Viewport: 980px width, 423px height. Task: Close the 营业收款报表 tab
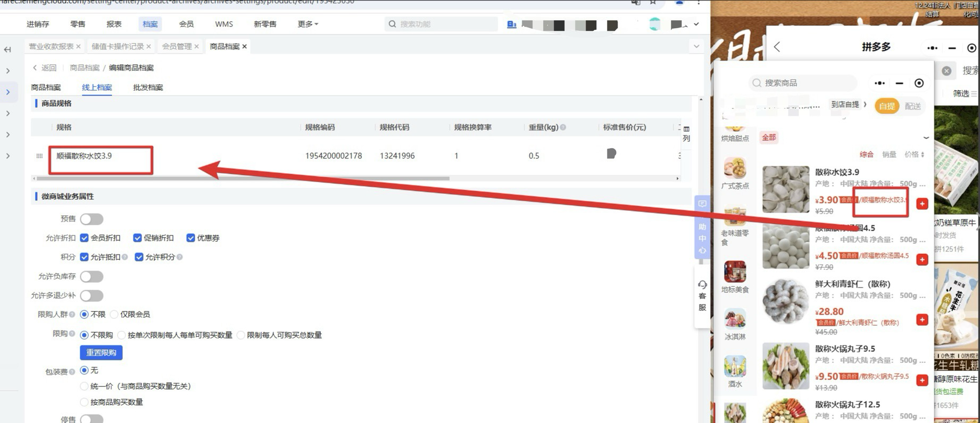point(78,46)
